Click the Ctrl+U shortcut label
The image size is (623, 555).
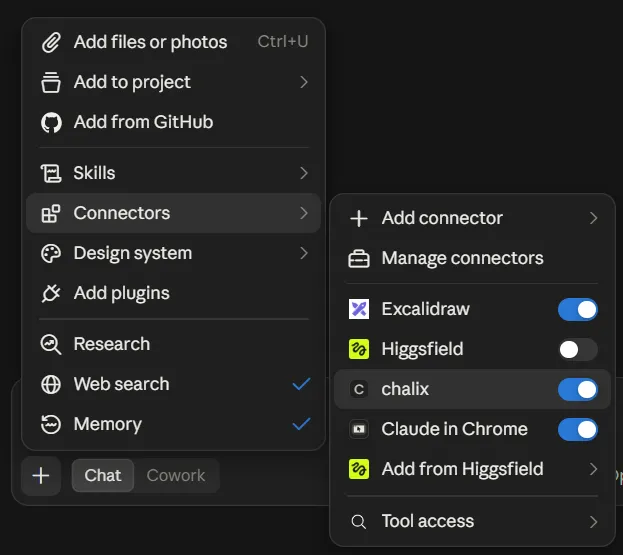coord(283,42)
